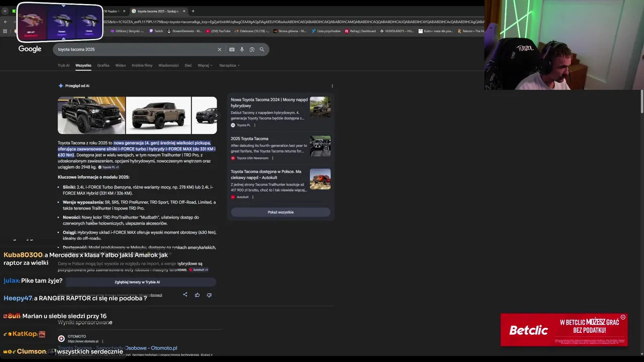The image size is (644, 362).
Task: Click the magnifier search submit icon
Action: (x=262, y=49)
